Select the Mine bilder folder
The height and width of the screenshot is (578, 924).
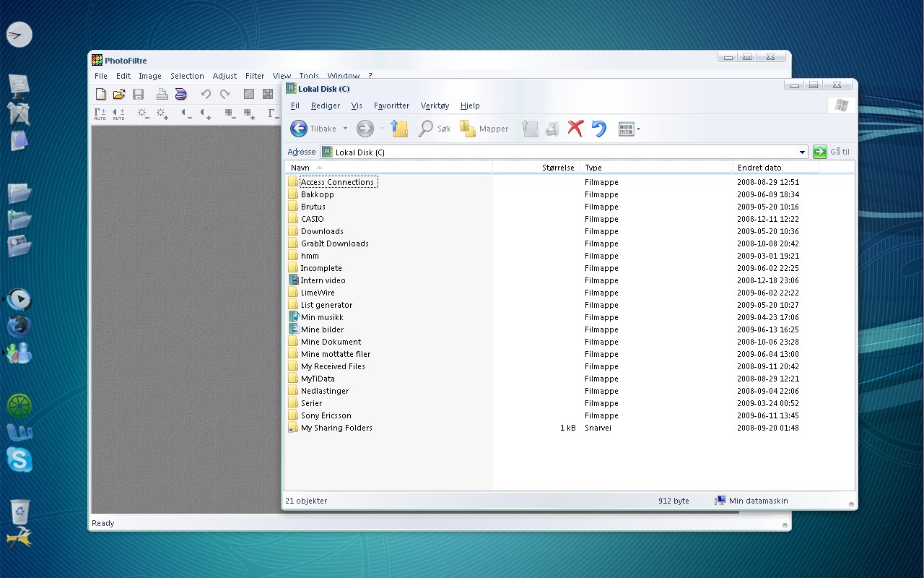(316, 329)
